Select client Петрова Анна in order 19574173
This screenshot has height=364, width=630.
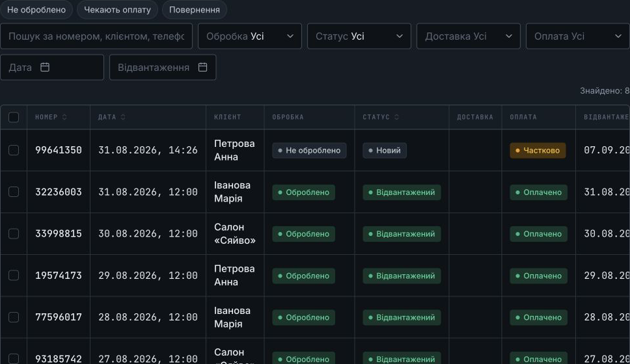(x=234, y=276)
